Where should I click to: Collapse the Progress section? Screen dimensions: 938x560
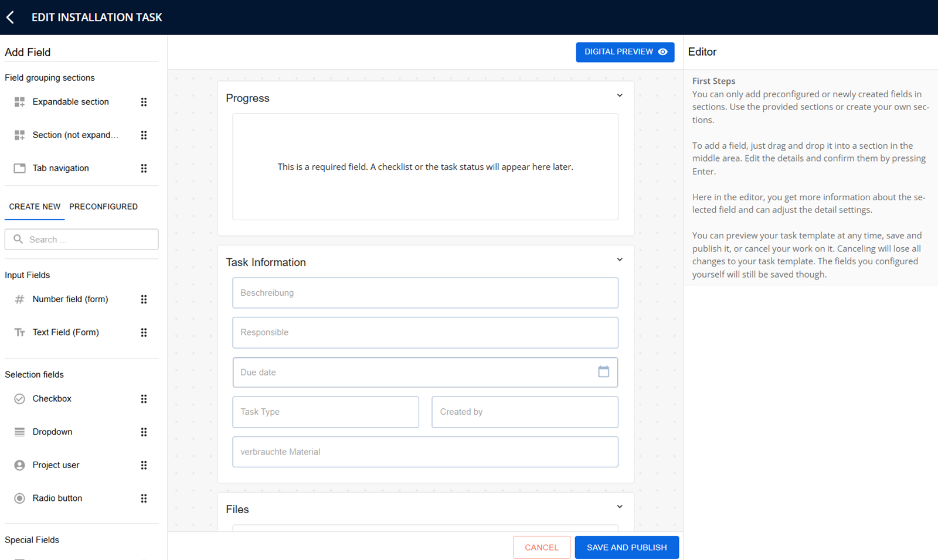pos(620,95)
